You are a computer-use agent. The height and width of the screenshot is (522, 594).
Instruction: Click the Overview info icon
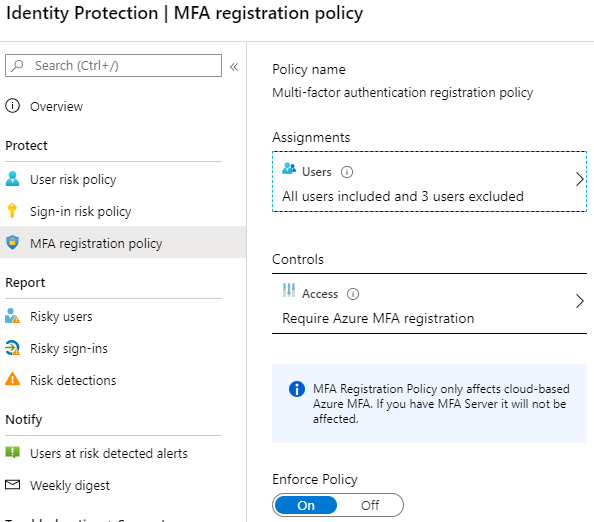13,106
